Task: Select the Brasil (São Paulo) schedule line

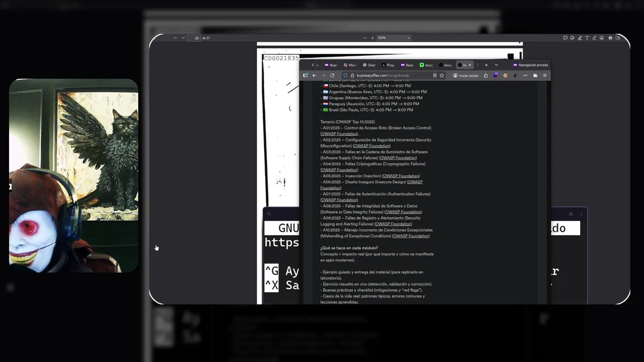Action: tap(368, 110)
